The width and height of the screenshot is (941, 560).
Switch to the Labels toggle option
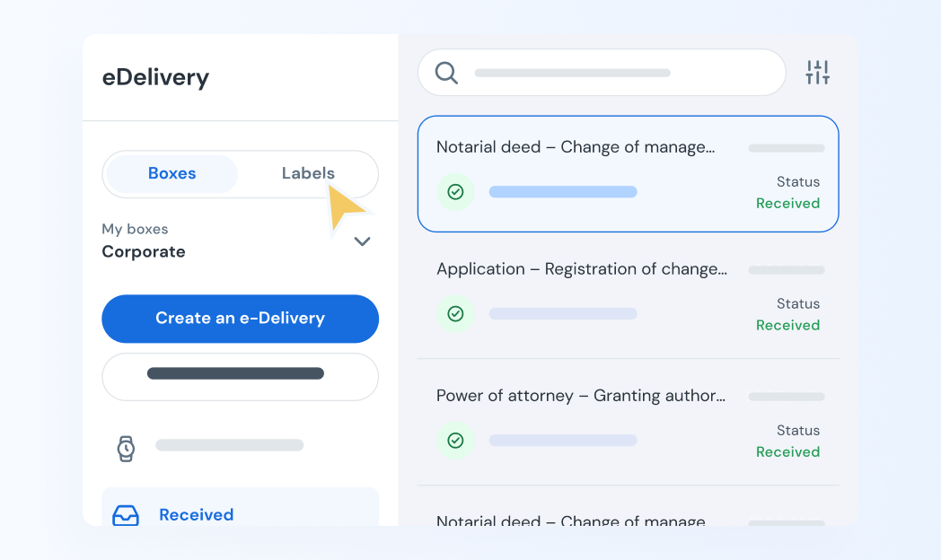click(308, 174)
